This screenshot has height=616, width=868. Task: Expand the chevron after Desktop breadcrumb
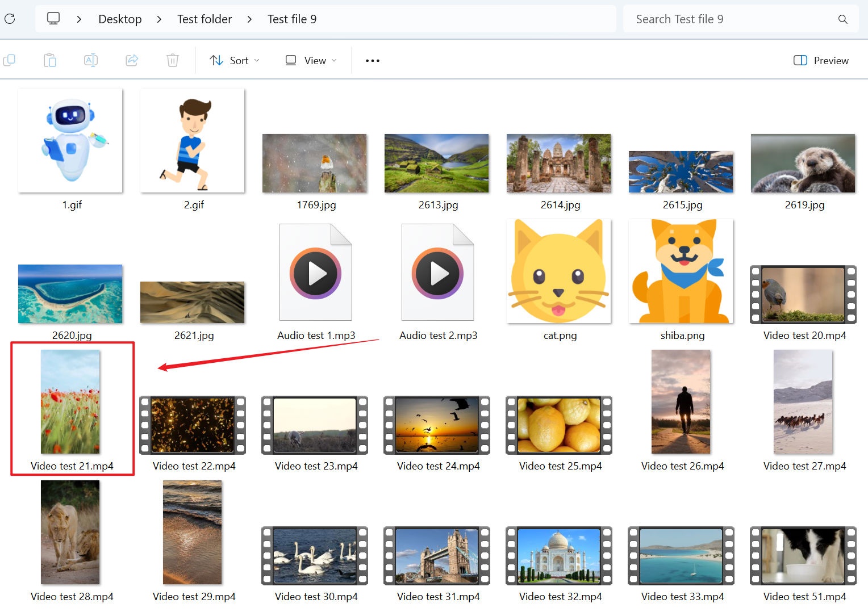pyautogui.click(x=159, y=19)
